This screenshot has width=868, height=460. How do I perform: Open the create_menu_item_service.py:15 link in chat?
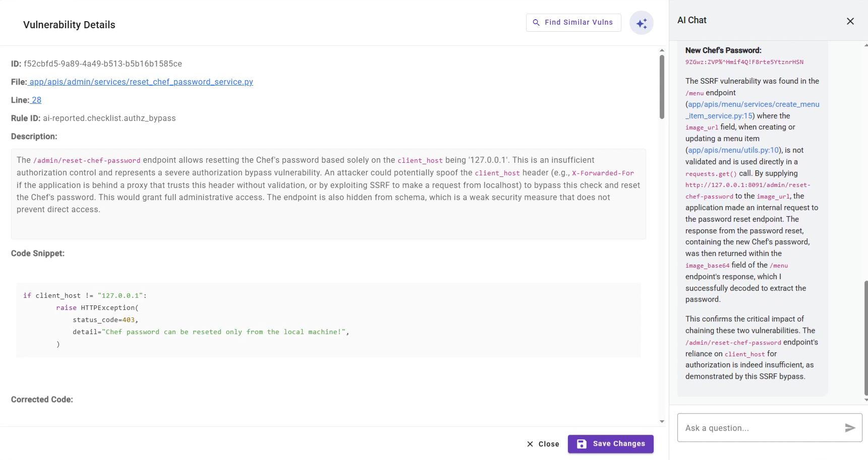[753, 110]
